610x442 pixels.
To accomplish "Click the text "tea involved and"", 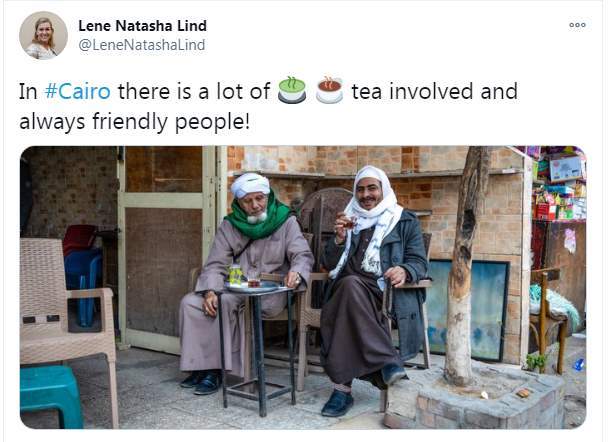I will point(434,92).
